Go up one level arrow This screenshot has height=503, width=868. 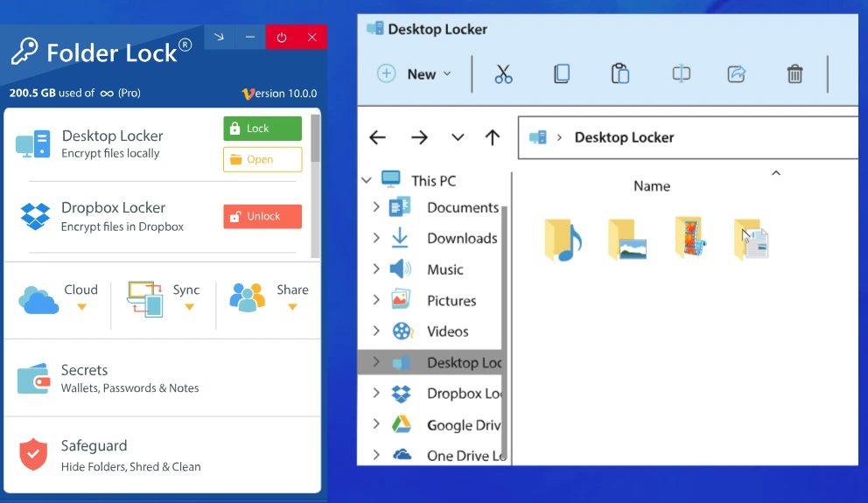(492, 137)
